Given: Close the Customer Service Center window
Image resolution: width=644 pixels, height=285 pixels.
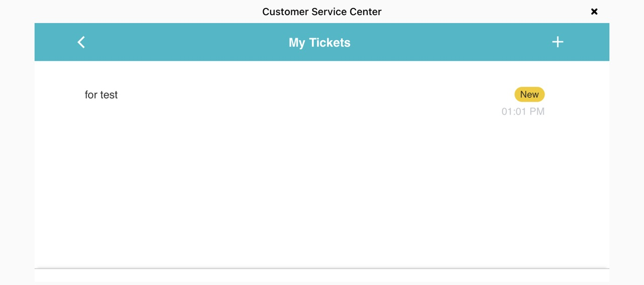Looking at the screenshot, I should coord(594,12).
